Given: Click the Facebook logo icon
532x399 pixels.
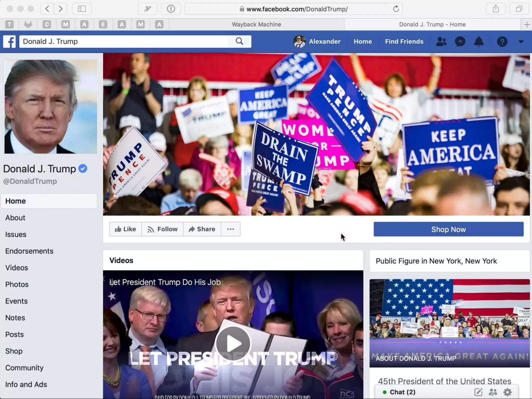Looking at the screenshot, I should [x=10, y=42].
